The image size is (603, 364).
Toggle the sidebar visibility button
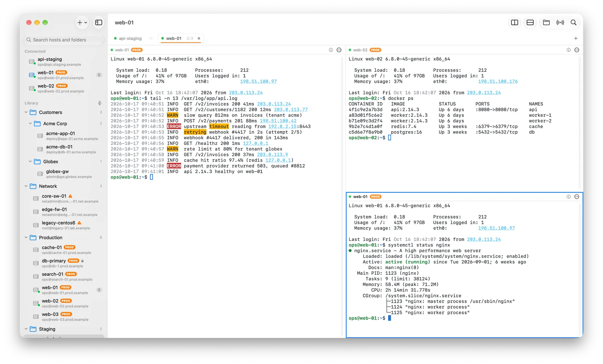click(x=99, y=23)
